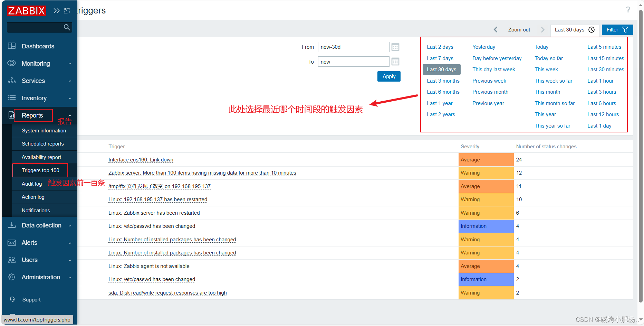This screenshot has width=644, height=326.
Task: Collapse the Reports menu chevron
Action: click(70, 115)
